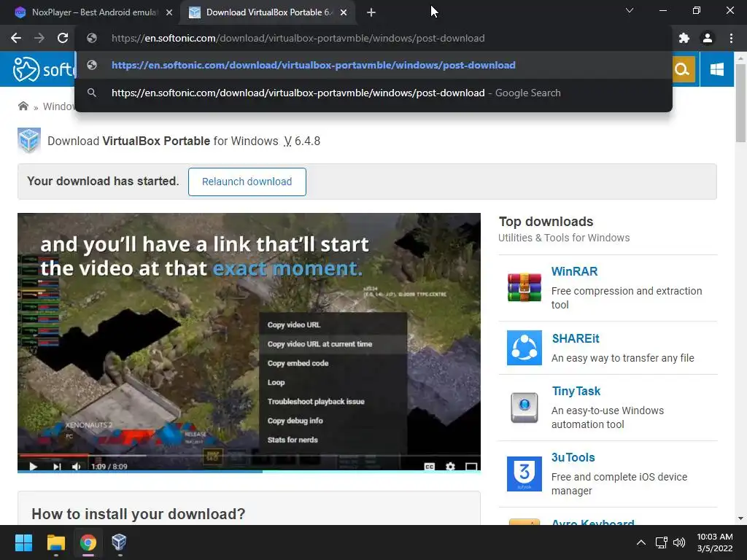Select the highlighted softonic URL suggestion
This screenshot has height=560, width=747.
pos(373,65)
